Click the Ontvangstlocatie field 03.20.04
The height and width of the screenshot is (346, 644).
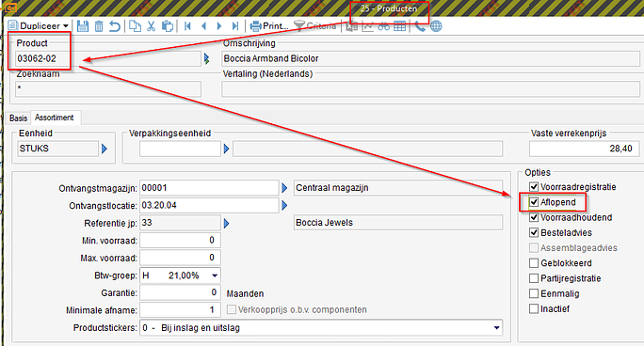click(209, 205)
